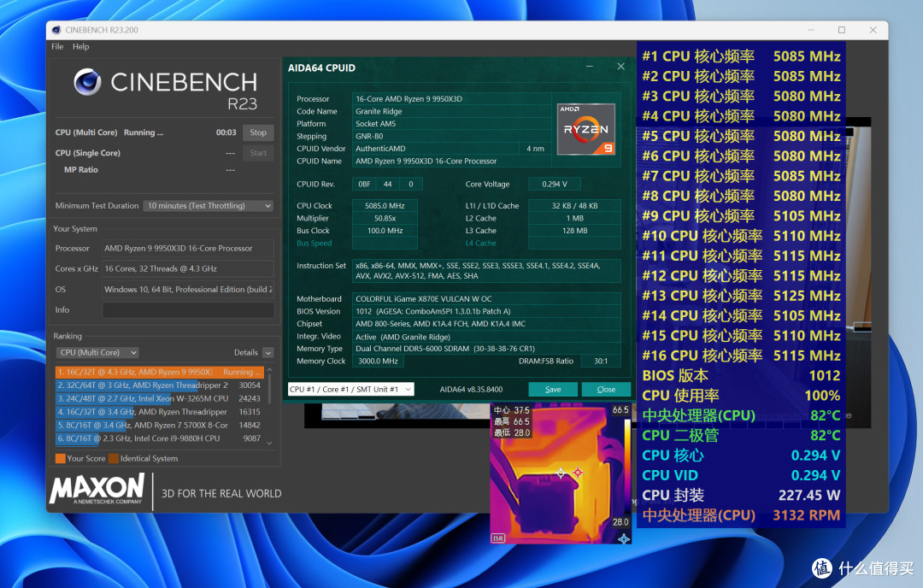The image size is (923, 588).
Task: Select ranking row Core i9-9880H 9087
Action: pyautogui.click(x=160, y=438)
